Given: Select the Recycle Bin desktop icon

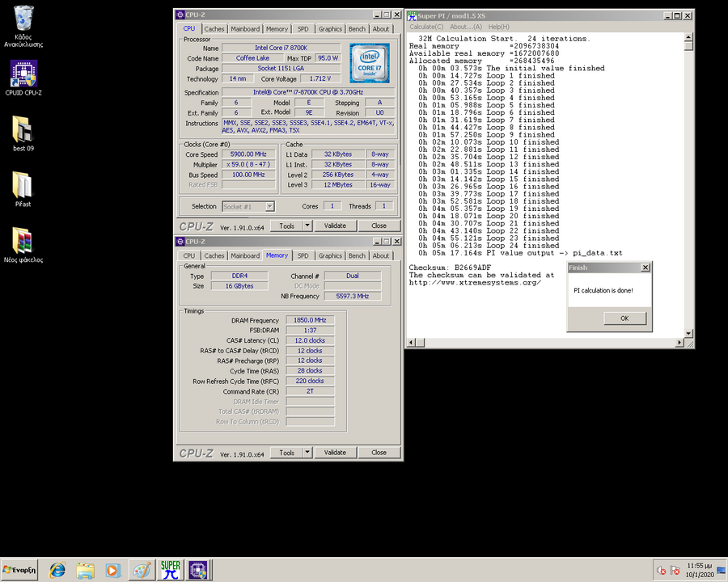Looking at the screenshot, I should (23, 26).
